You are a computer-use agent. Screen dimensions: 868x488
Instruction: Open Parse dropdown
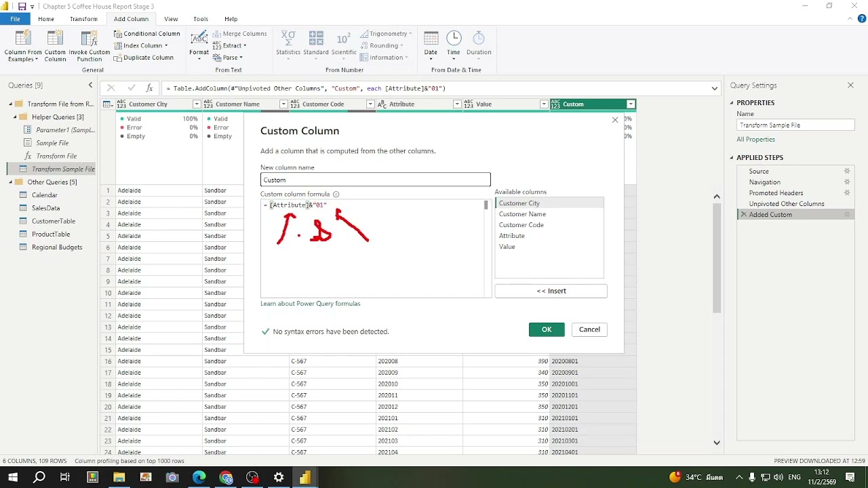click(227, 58)
